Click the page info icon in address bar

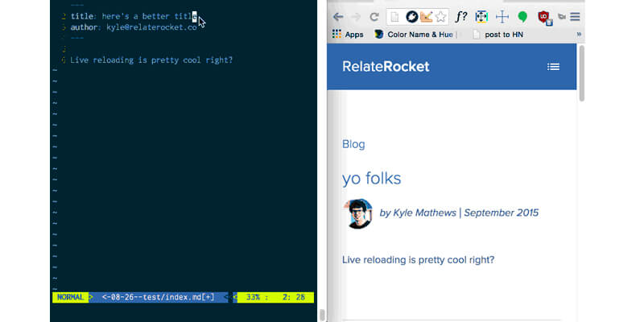[394, 17]
